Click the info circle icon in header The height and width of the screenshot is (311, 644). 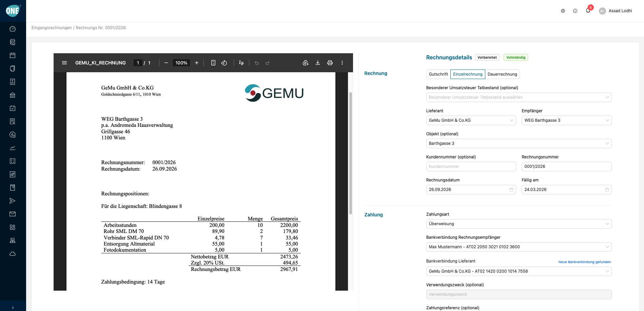click(575, 11)
